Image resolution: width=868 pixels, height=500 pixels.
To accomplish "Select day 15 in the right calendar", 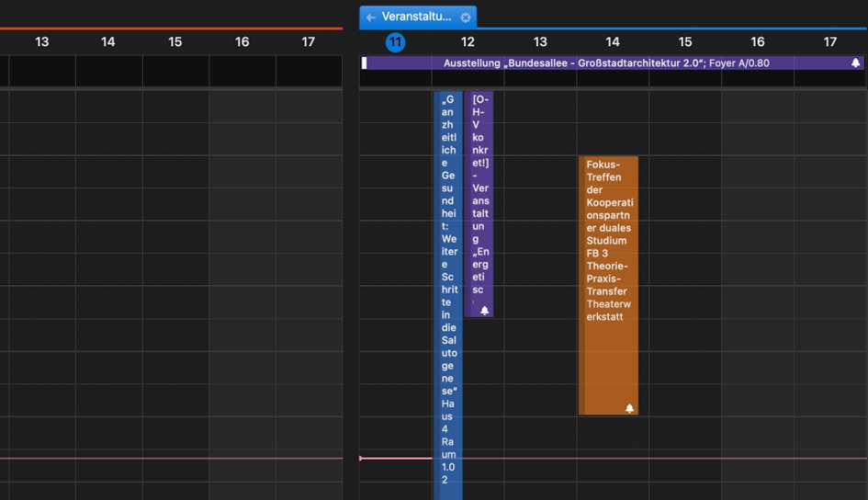I will click(684, 42).
